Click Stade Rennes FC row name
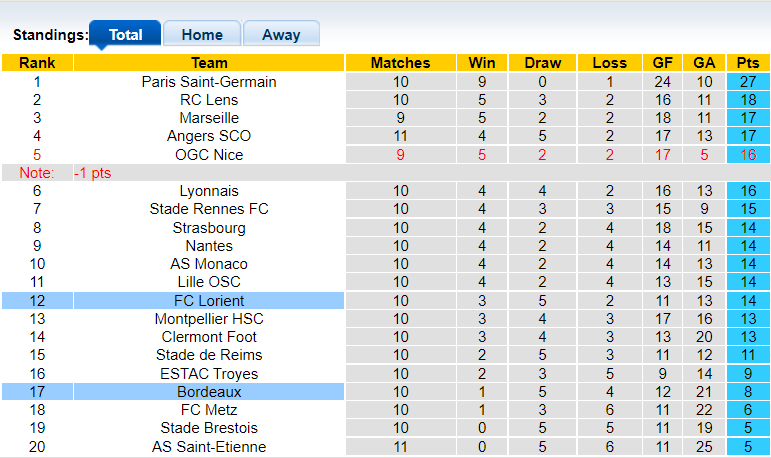The height and width of the screenshot is (458, 771). [209, 209]
